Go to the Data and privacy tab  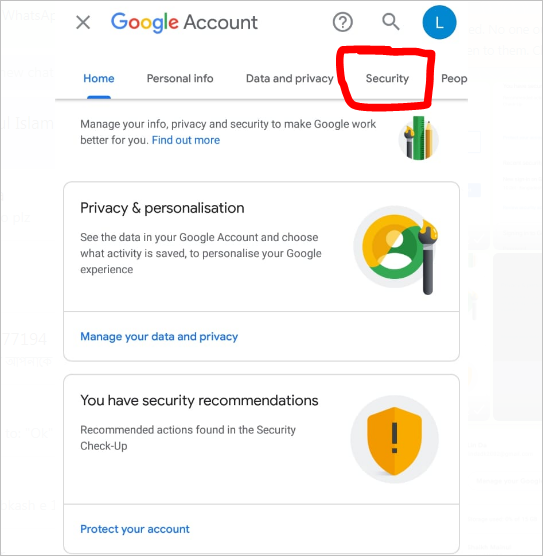click(x=290, y=78)
